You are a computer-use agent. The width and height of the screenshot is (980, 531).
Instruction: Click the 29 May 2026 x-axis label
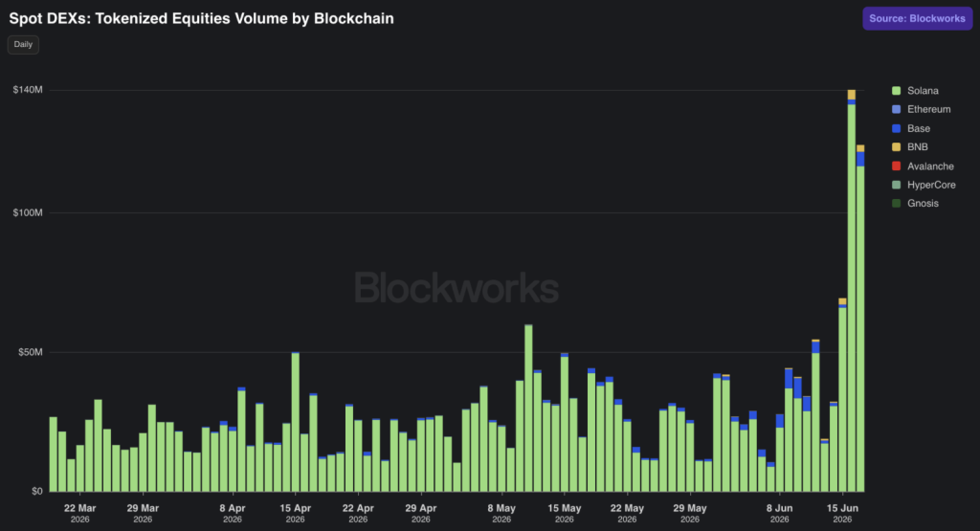[690, 513]
